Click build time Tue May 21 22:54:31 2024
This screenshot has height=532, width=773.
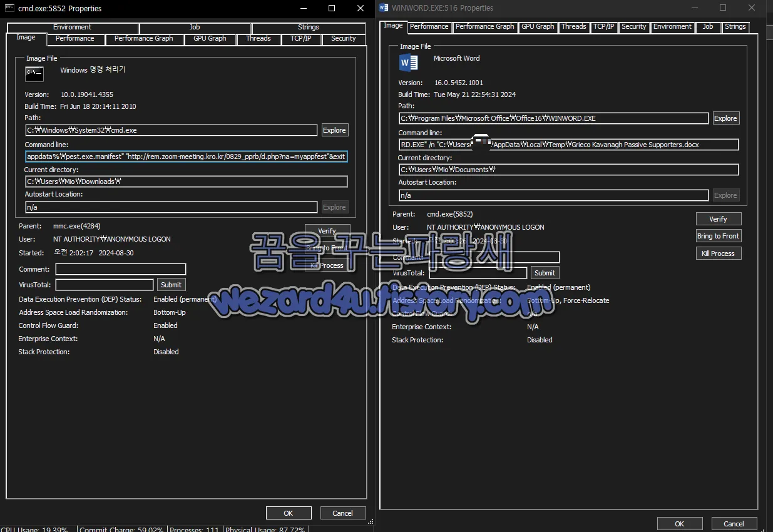(x=474, y=95)
